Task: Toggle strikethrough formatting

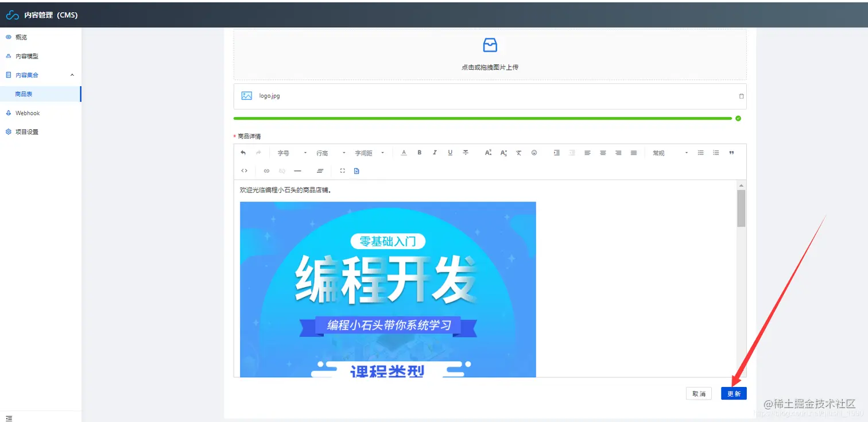Action: [466, 153]
